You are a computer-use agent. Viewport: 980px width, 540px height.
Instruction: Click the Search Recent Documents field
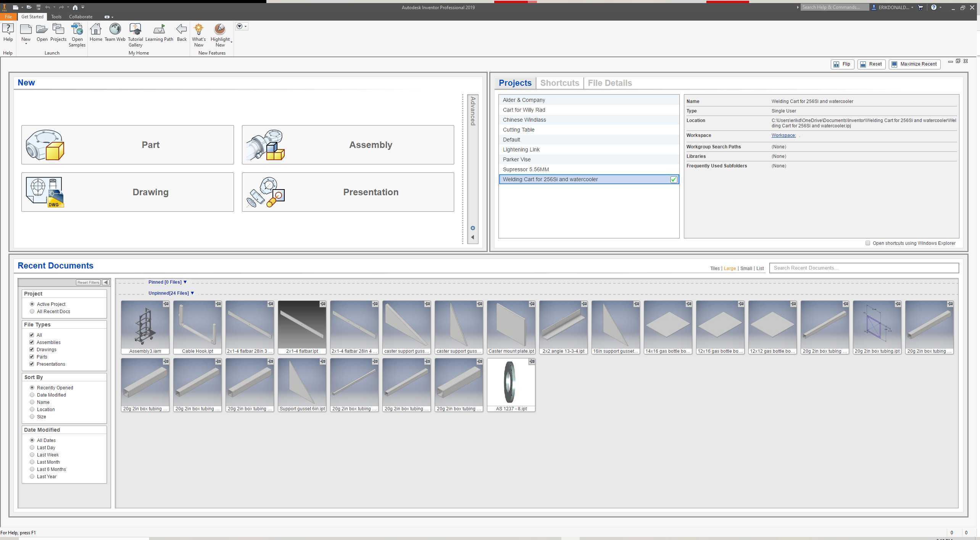[864, 268]
